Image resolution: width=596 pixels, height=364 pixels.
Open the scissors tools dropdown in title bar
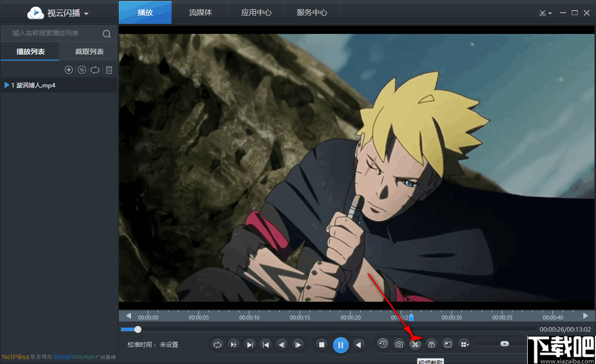(545, 13)
